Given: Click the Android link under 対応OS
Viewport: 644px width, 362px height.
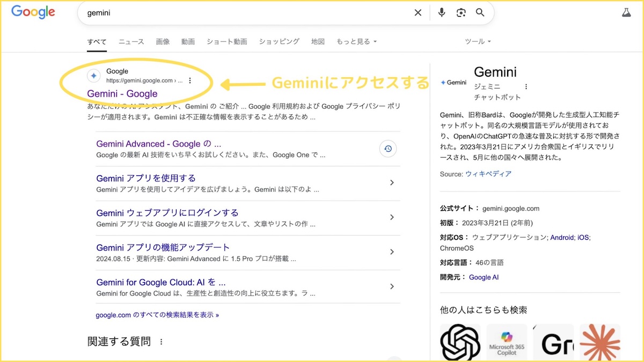Looking at the screenshot, I should (562, 237).
